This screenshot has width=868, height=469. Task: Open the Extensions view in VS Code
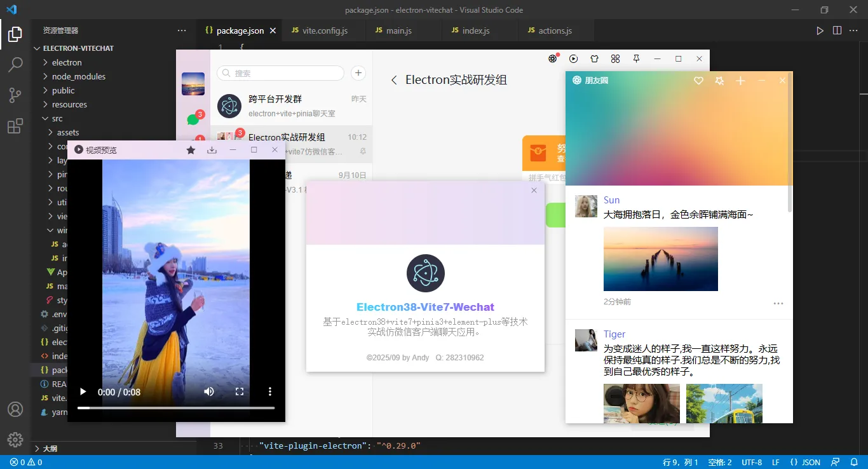(x=15, y=126)
